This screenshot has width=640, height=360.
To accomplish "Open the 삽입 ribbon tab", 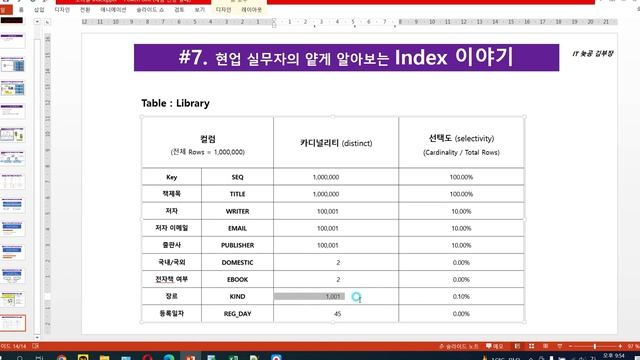I will click(x=39, y=9).
